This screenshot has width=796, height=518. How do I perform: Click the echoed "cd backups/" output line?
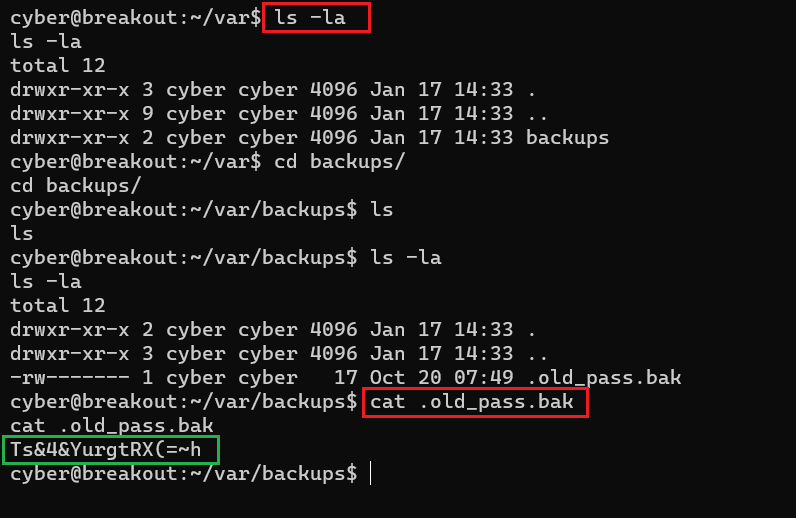[x=75, y=185]
